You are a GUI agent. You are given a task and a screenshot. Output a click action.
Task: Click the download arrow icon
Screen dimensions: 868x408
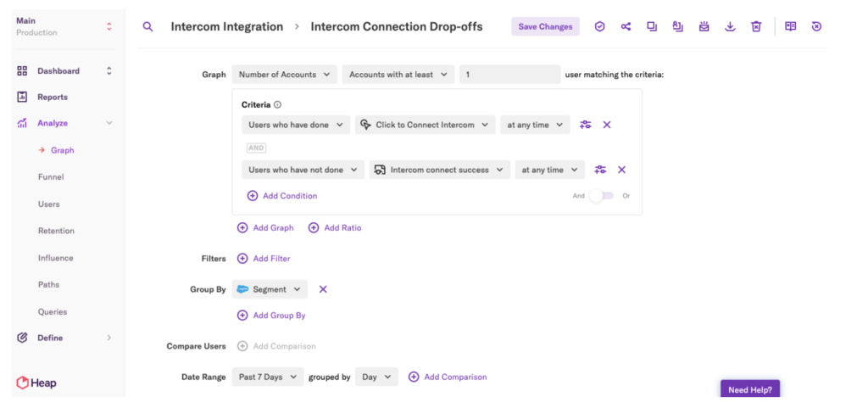point(730,26)
